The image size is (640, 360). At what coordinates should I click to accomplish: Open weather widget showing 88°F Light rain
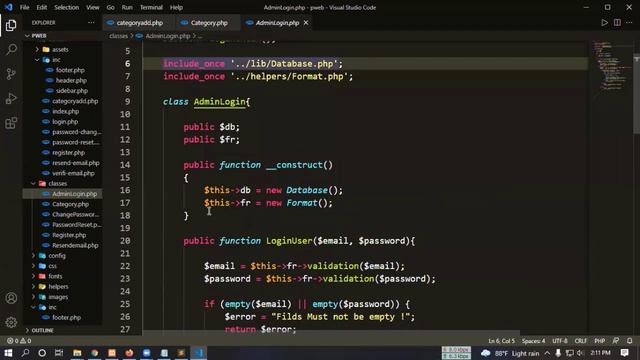(510, 353)
